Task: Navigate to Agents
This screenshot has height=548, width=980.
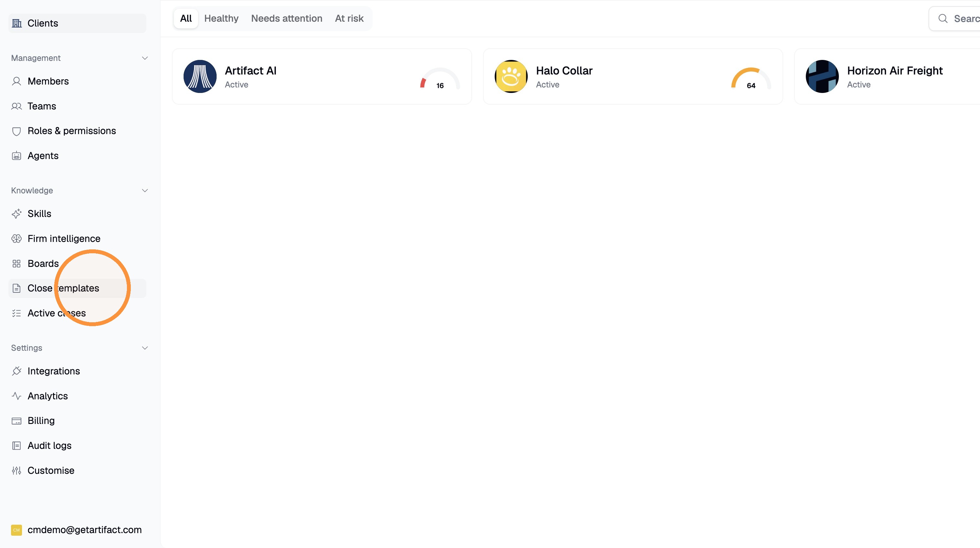Action: 77,156
